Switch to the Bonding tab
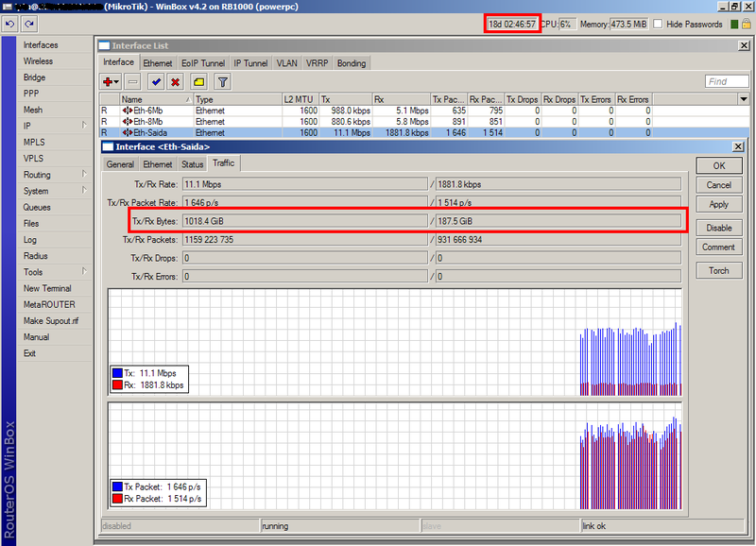 tap(352, 63)
